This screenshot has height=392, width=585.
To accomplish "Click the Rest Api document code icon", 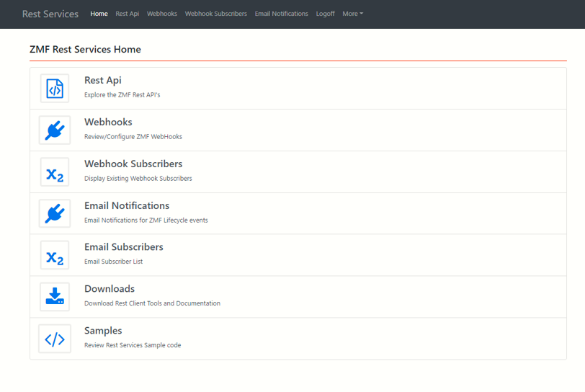I will coord(55,89).
